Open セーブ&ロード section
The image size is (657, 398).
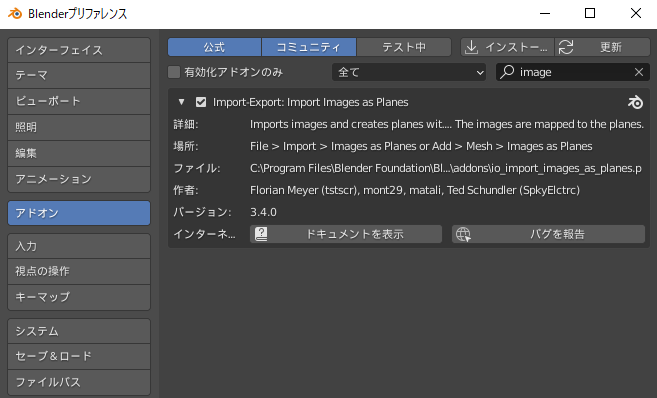click(x=79, y=357)
